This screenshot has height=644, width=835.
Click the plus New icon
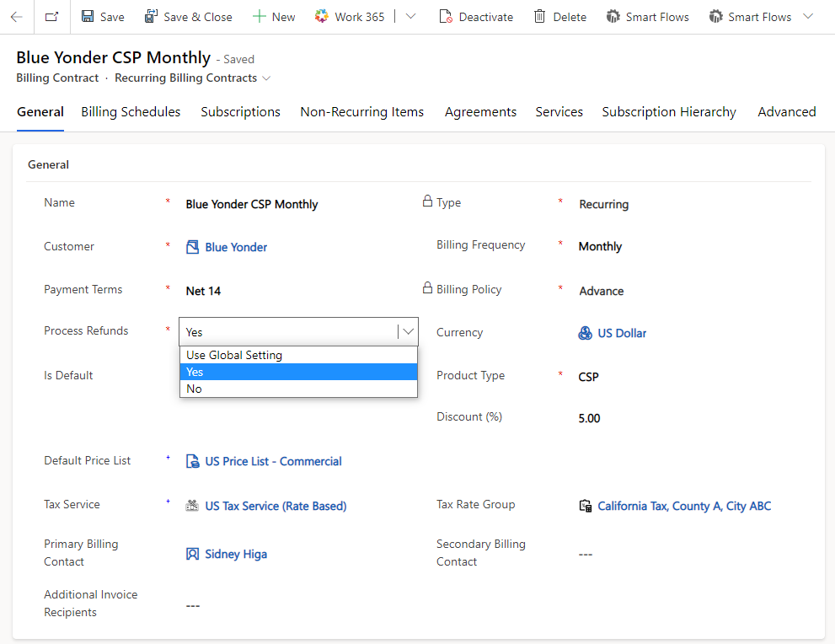point(259,17)
